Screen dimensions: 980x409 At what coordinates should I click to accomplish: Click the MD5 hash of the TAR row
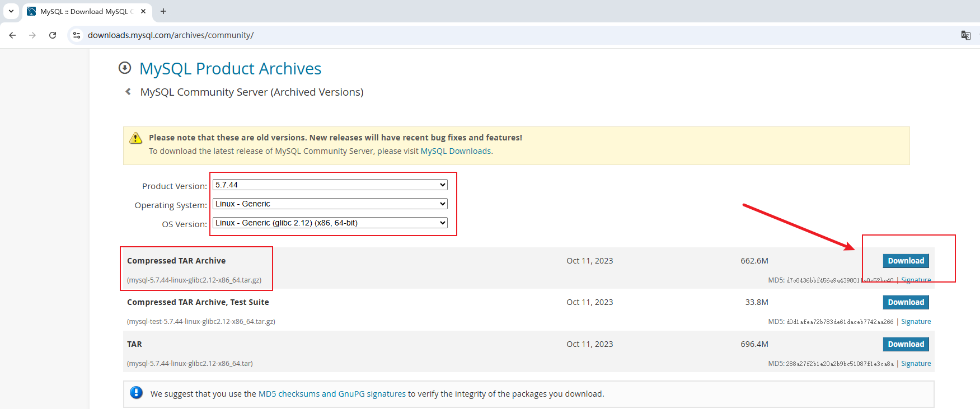(840, 364)
